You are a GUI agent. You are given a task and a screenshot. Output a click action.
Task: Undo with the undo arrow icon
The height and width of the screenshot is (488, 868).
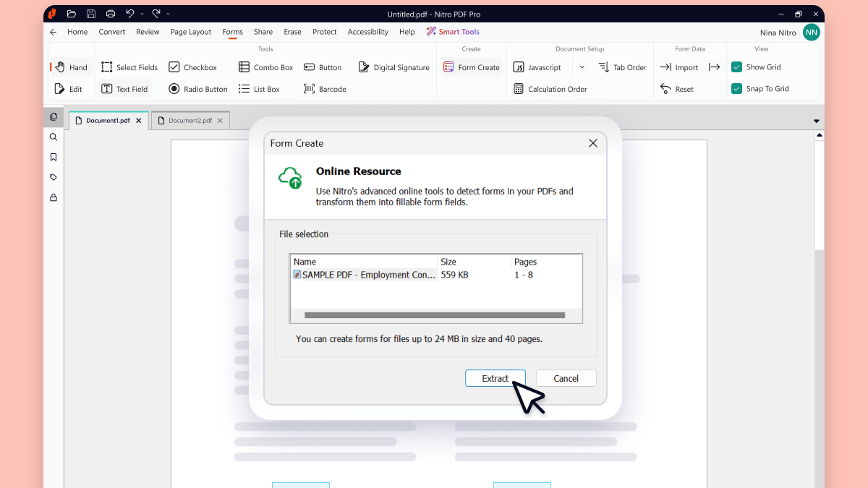(x=129, y=13)
